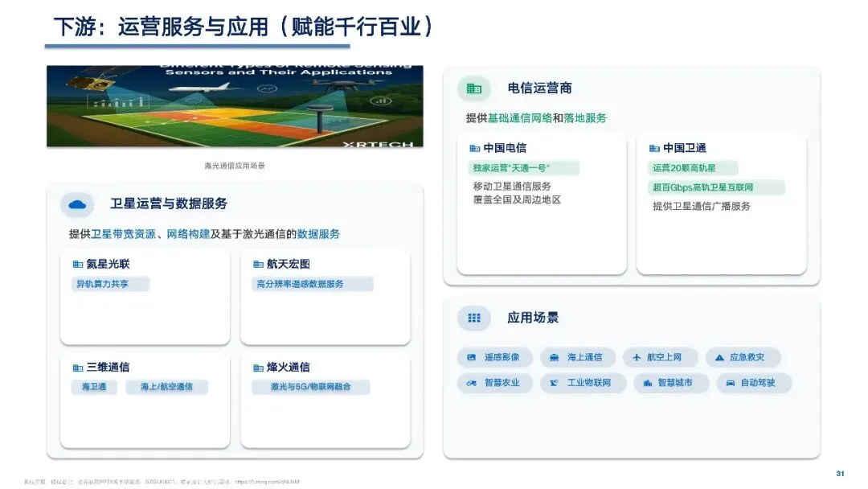Click the remote sensing applications image
This screenshot has height=489, width=868.
click(235, 106)
